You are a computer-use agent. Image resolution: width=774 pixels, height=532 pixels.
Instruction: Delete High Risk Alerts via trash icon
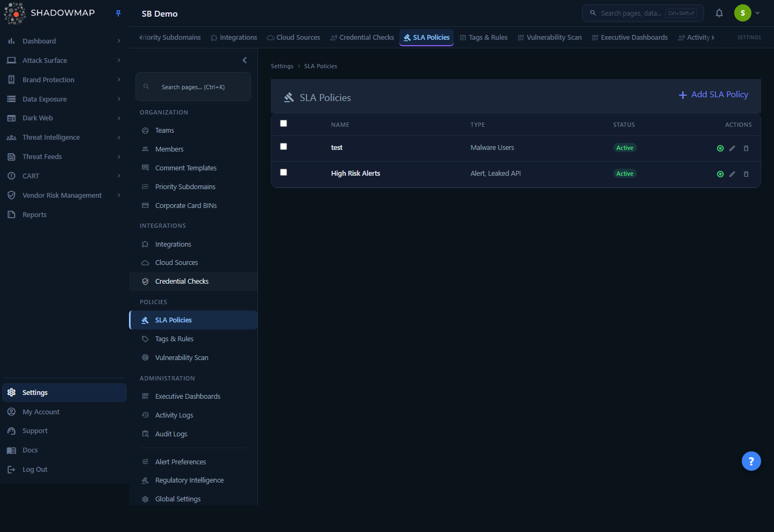[x=746, y=174]
